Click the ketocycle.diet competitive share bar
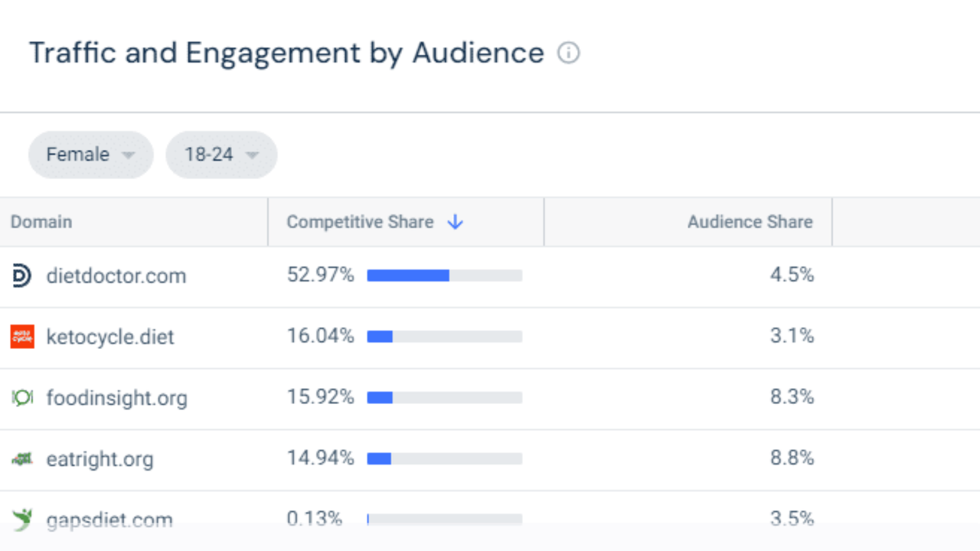Image resolution: width=980 pixels, height=551 pixels. tap(445, 337)
